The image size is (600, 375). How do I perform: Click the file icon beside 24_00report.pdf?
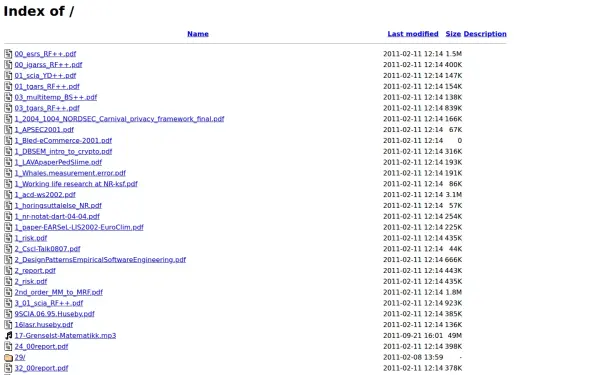click(8, 347)
